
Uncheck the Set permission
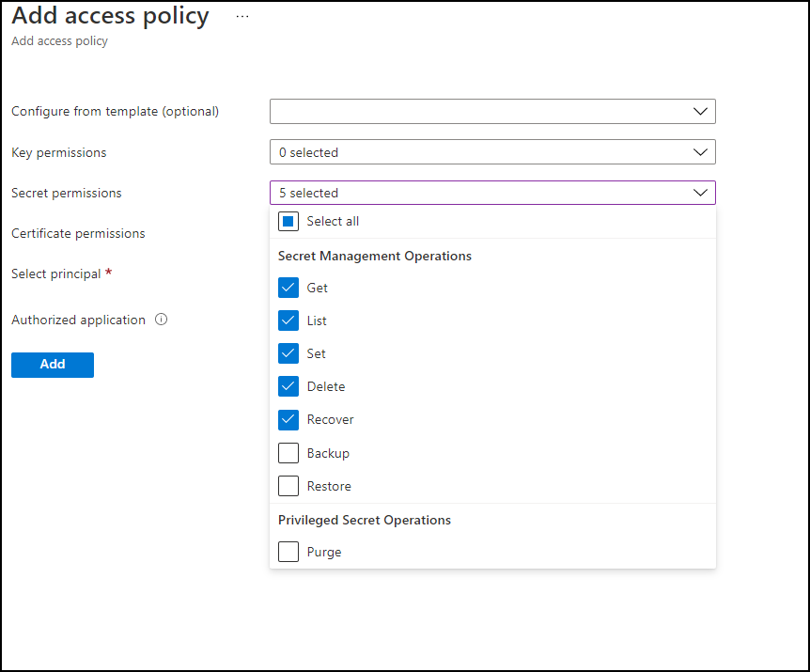click(288, 353)
